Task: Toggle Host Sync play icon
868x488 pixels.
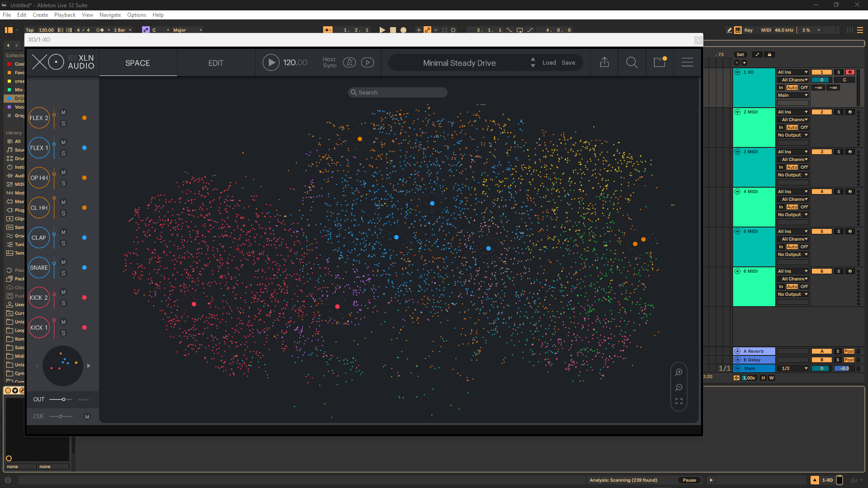Action: click(367, 62)
